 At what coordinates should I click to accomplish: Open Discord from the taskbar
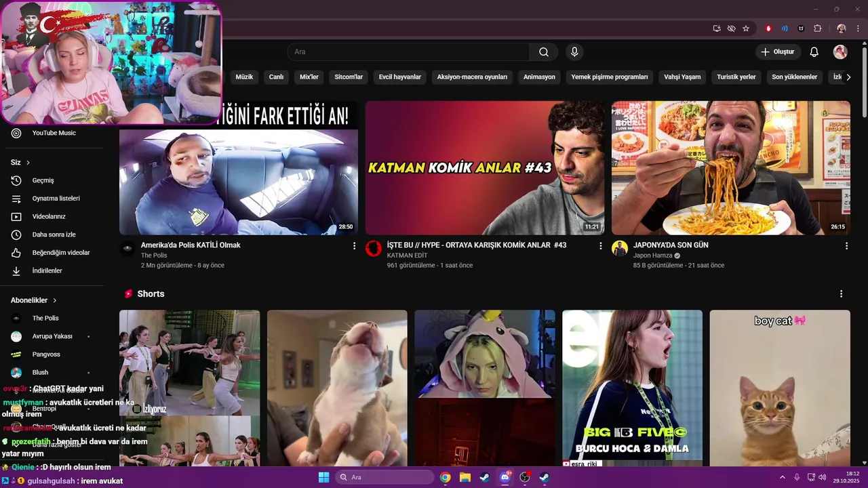(x=505, y=477)
